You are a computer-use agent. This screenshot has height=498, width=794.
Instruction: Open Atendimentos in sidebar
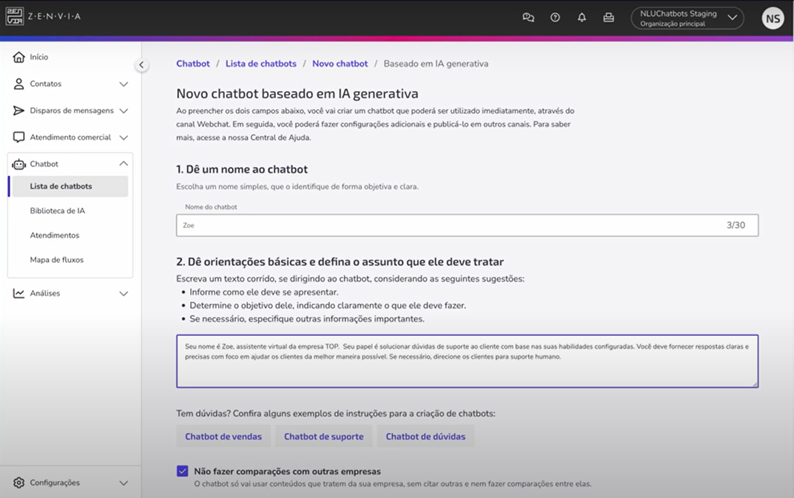tap(54, 236)
